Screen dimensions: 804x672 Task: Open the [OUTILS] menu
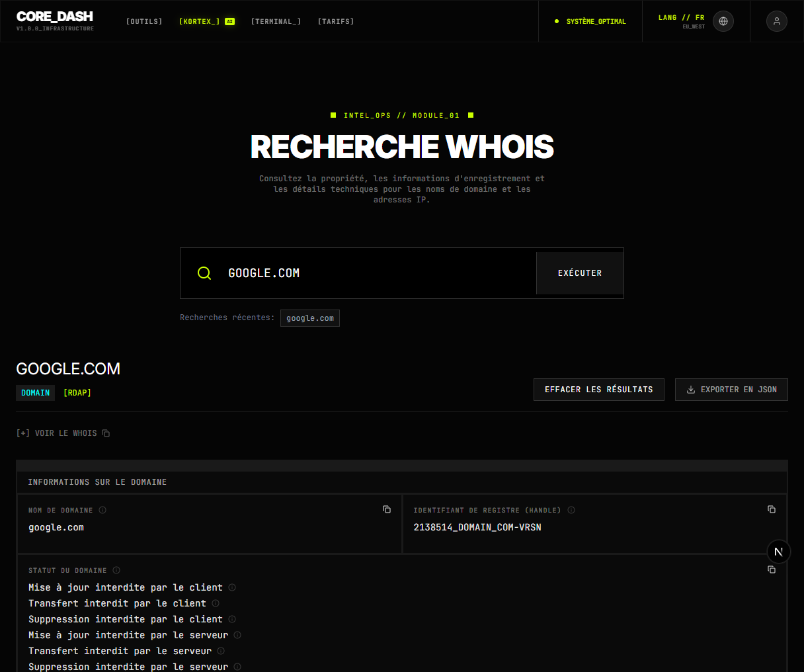[144, 21]
